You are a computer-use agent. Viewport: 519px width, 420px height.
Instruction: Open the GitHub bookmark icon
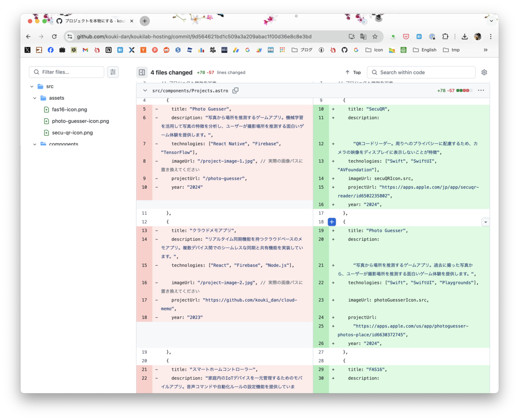344,50
